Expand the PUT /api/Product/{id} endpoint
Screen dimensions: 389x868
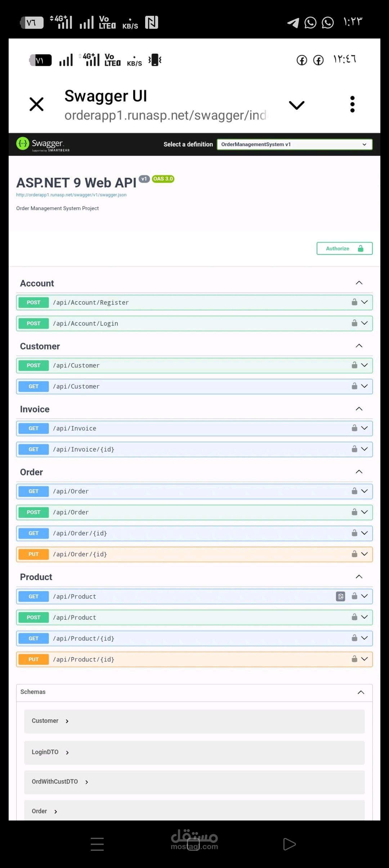click(x=365, y=659)
